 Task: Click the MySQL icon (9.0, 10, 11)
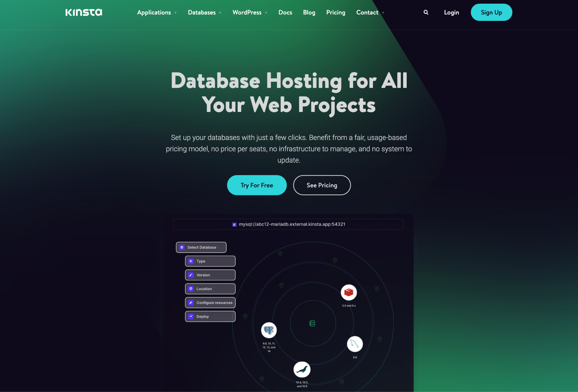(x=268, y=330)
